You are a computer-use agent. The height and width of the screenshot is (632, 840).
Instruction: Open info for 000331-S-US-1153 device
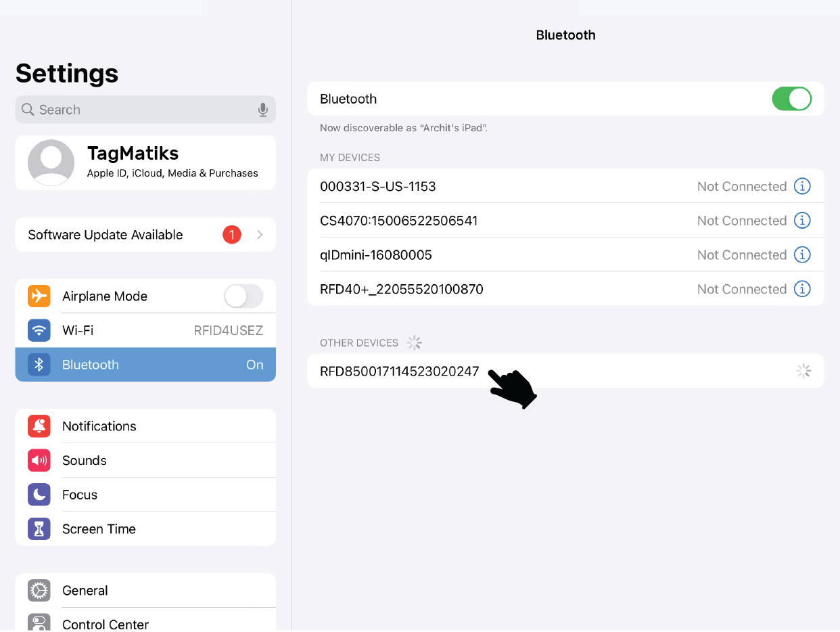point(801,186)
